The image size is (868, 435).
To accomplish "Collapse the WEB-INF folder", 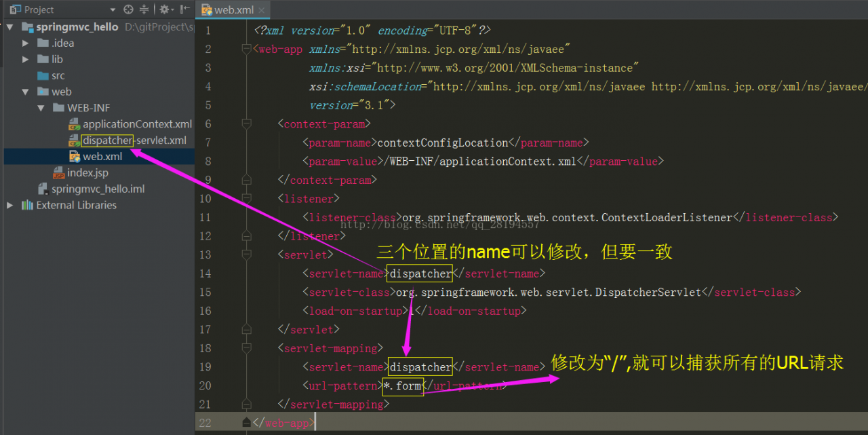I will point(41,108).
